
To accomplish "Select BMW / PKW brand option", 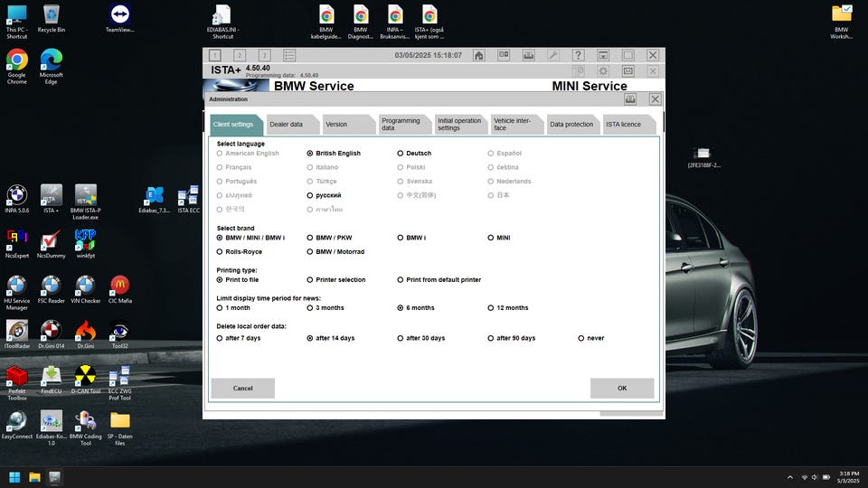I will click(310, 238).
